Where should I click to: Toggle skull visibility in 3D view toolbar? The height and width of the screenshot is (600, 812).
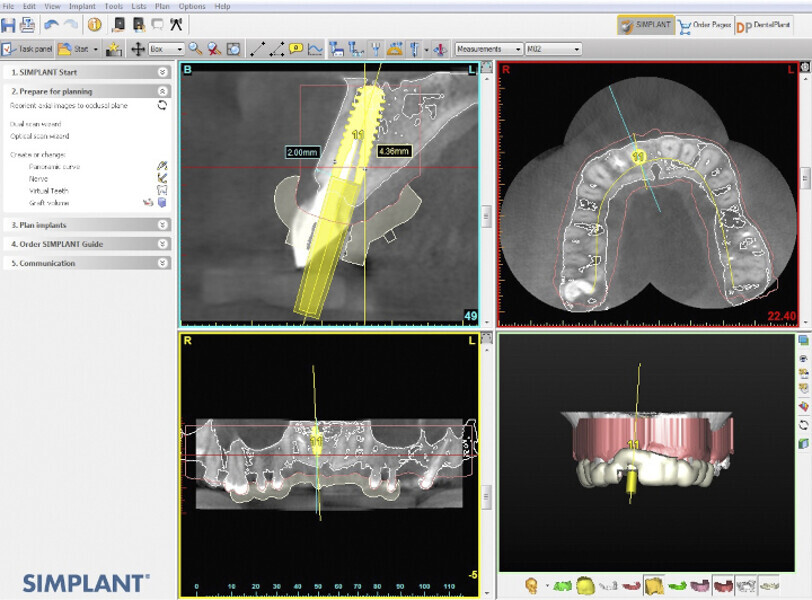pos(533,584)
